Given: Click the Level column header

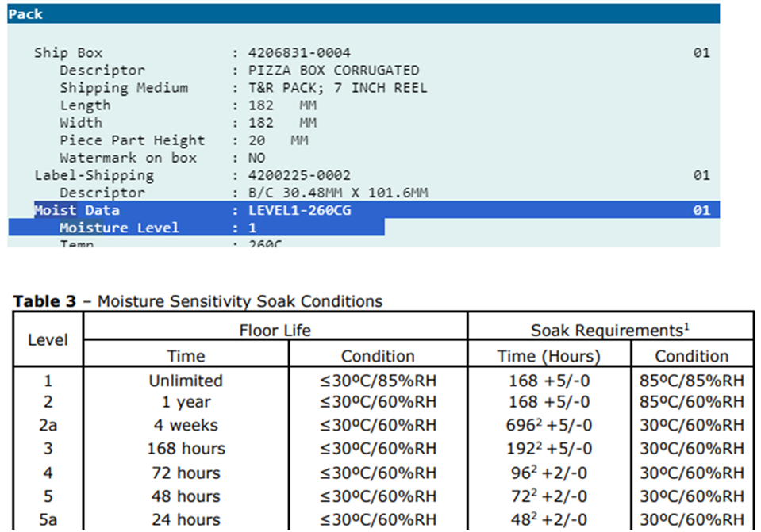Looking at the screenshot, I should pyautogui.click(x=48, y=341).
